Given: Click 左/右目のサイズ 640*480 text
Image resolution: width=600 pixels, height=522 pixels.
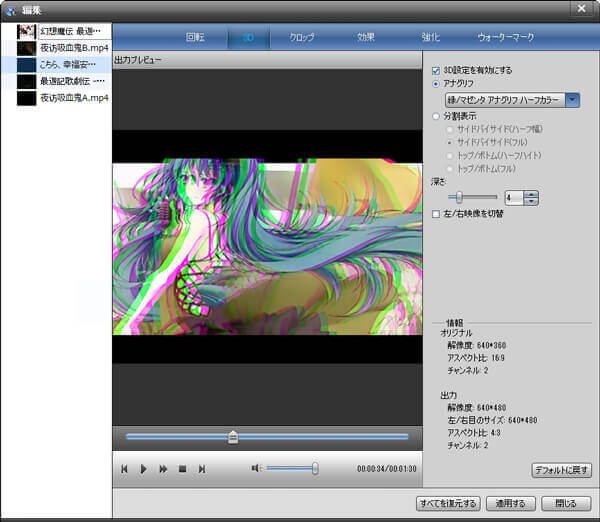Looking at the screenshot, I should coord(492,420).
